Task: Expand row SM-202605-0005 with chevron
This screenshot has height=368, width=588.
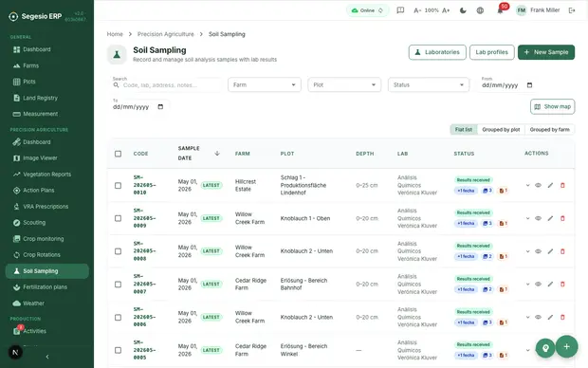Action: click(527, 350)
